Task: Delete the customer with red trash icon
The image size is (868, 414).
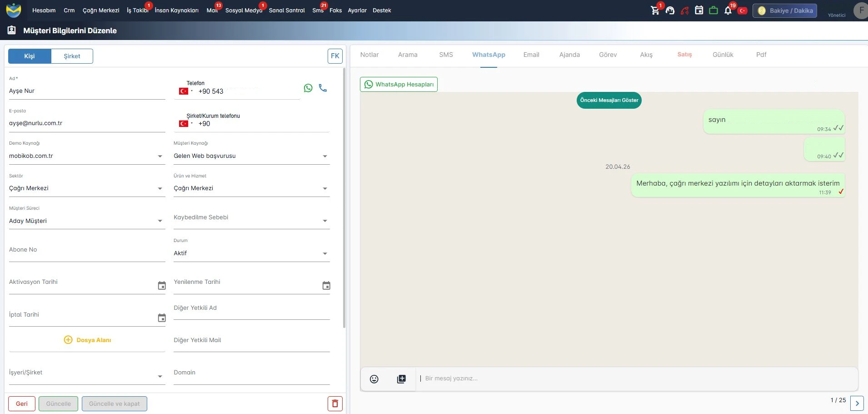Action: 335,404
